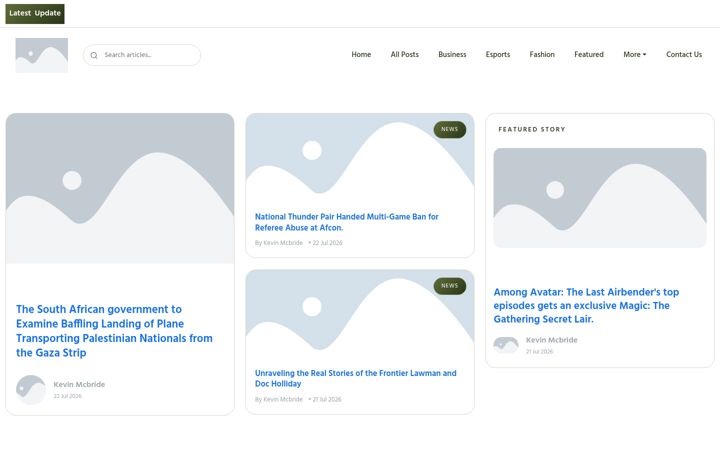Open Avatar Last Airbender Secret Lair article
Screen dimensions: 720x450
586,305
